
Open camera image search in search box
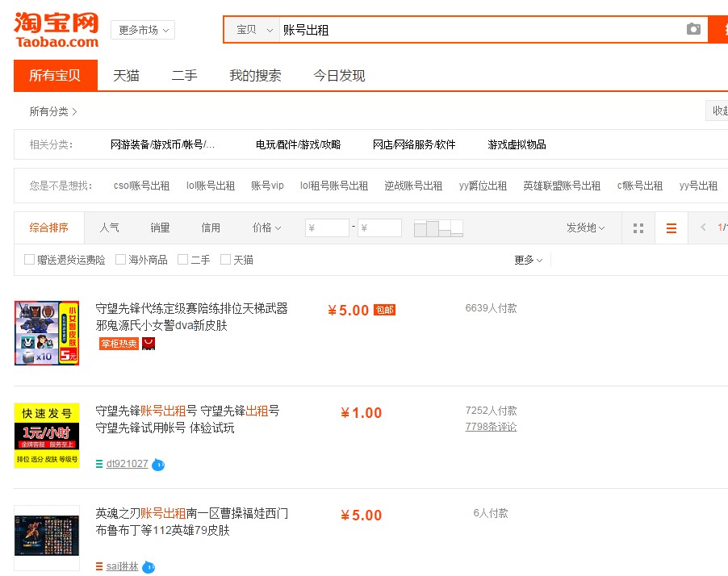point(693,29)
